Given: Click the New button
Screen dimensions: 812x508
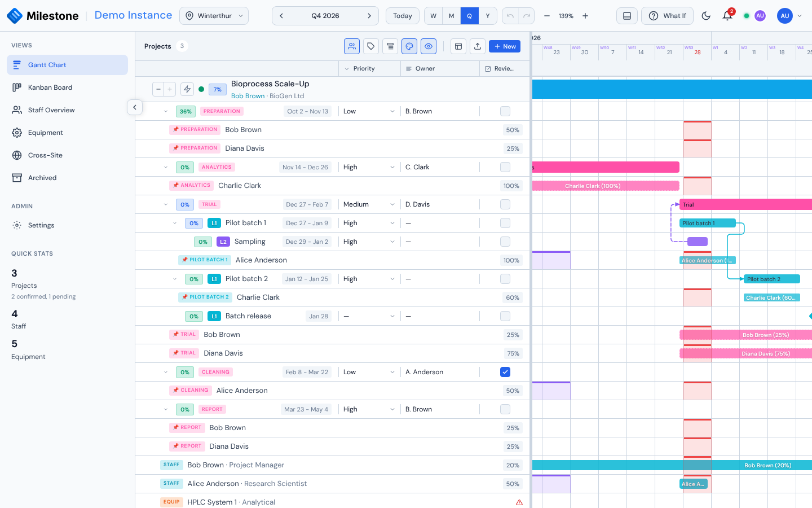Looking at the screenshot, I should point(505,46).
